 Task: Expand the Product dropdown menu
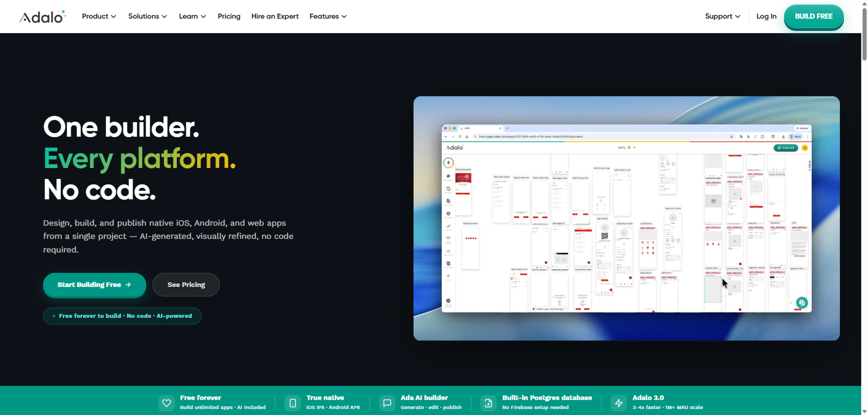(x=99, y=16)
